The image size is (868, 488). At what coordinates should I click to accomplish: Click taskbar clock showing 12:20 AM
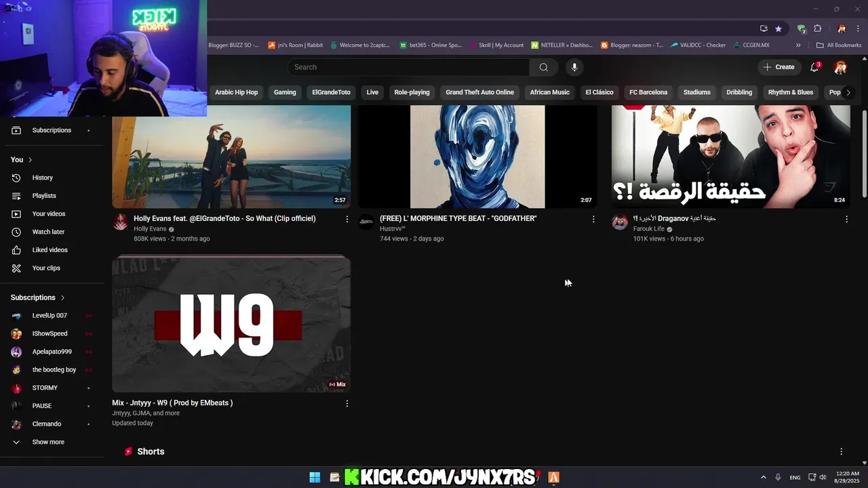click(x=846, y=477)
